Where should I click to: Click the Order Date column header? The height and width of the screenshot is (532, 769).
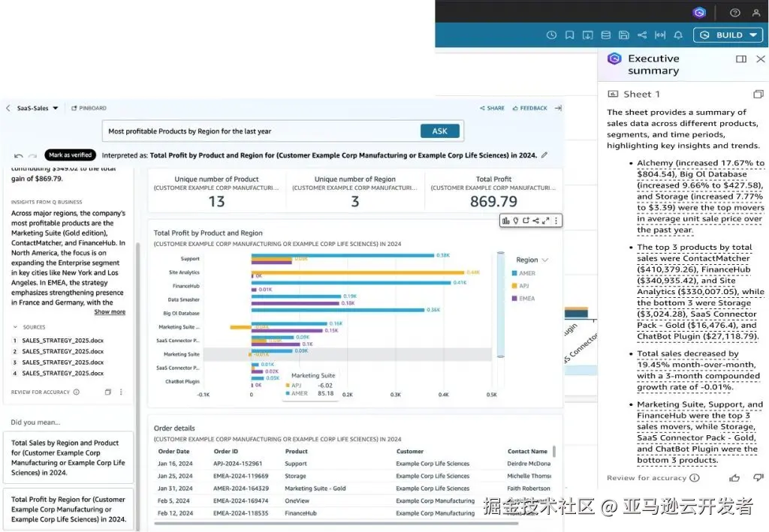173,451
